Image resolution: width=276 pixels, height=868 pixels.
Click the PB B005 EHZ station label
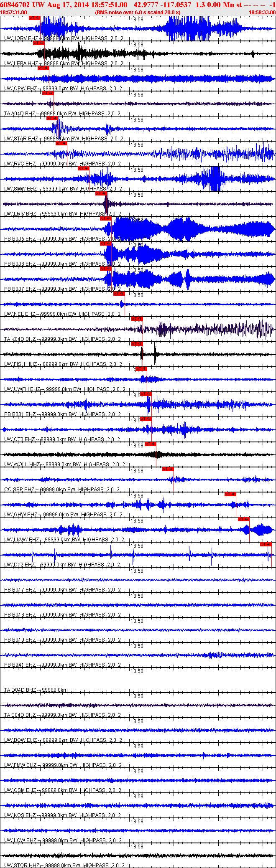click(x=20, y=239)
